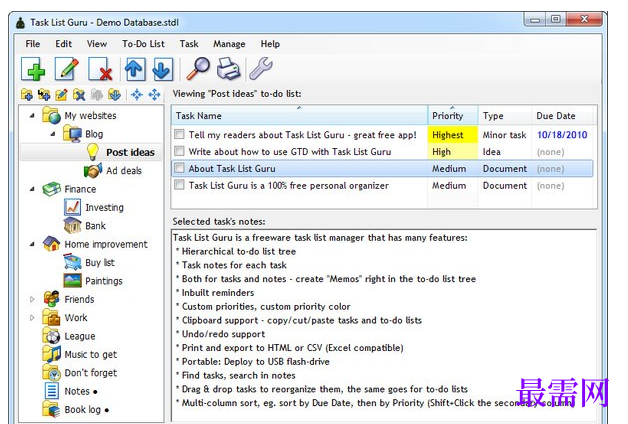The image size is (628, 424).
Task: Click the Add sub to-do list folder icon
Action: click(x=44, y=95)
